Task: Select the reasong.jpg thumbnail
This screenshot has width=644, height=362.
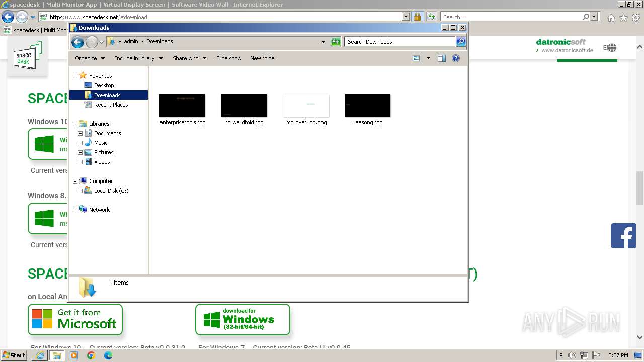Action: click(x=368, y=105)
